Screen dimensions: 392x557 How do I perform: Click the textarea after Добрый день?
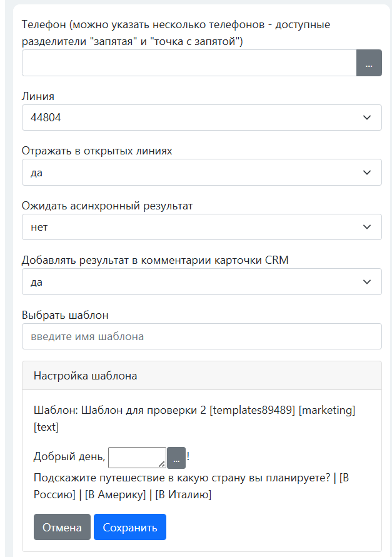[136, 457]
